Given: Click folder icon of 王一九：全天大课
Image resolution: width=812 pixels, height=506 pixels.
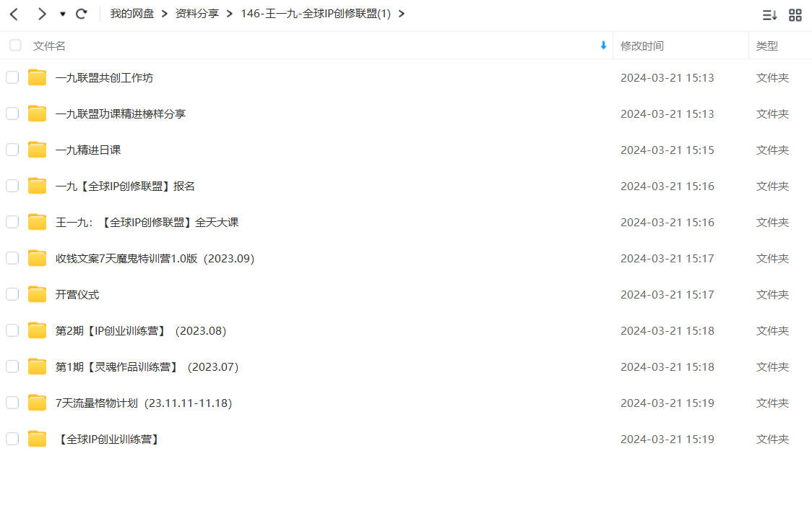Looking at the screenshot, I should click(x=37, y=222).
